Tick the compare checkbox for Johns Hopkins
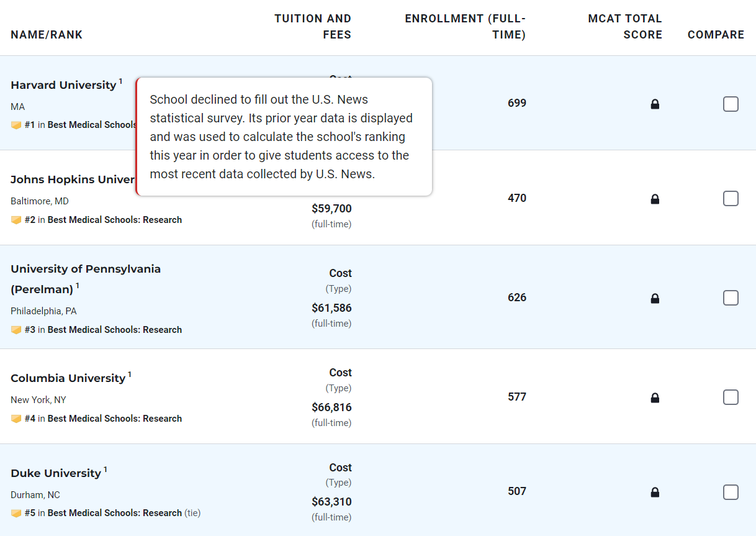 click(x=731, y=198)
